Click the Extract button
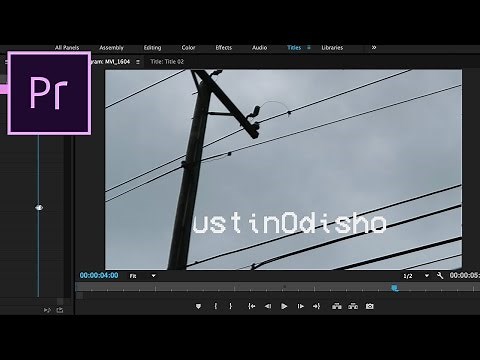480x360 pixels. [353, 306]
